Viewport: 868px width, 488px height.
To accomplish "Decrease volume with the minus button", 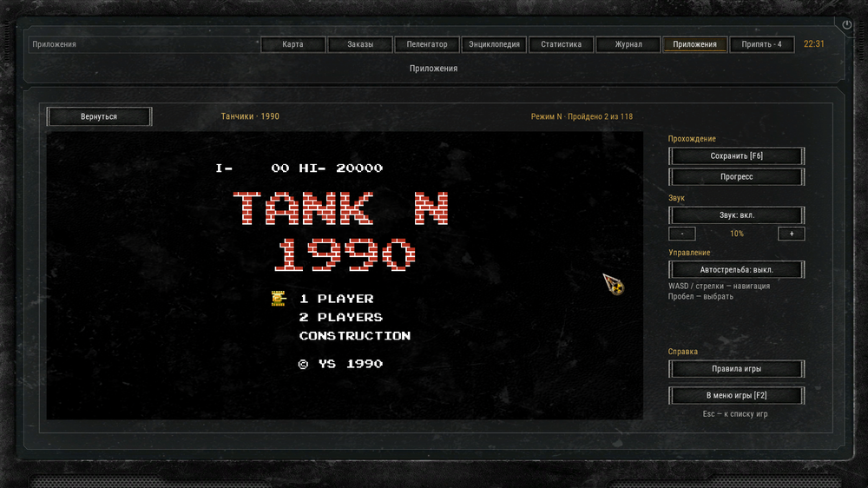I will [x=682, y=234].
